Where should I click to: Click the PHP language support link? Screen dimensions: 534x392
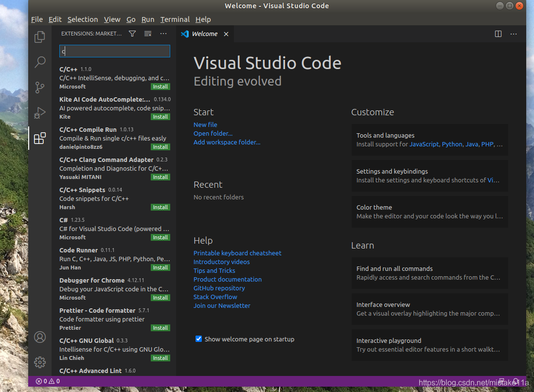(x=487, y=144)
